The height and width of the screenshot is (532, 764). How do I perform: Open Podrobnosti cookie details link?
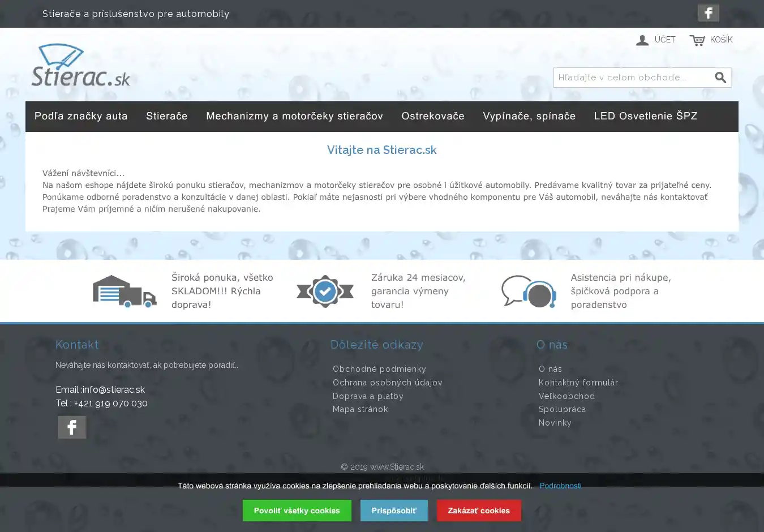[560, 486]
